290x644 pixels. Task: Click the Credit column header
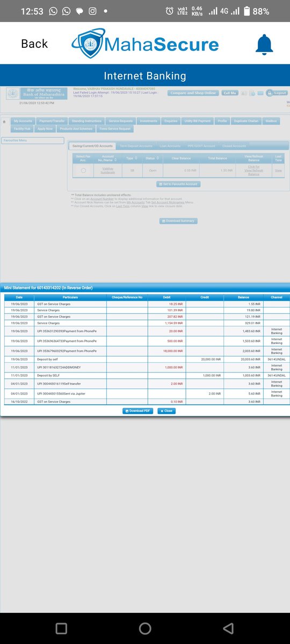205,297
